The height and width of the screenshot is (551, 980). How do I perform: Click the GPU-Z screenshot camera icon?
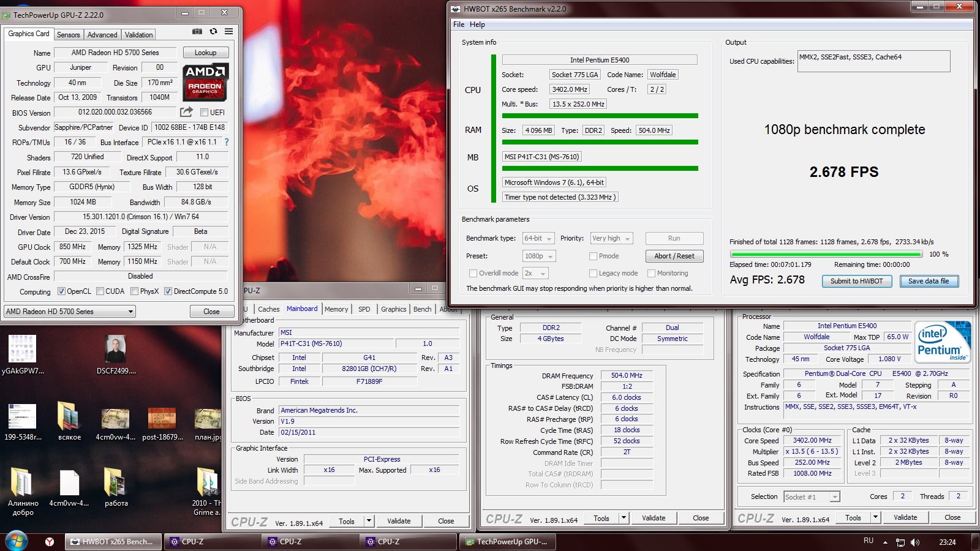coord(197,31)
